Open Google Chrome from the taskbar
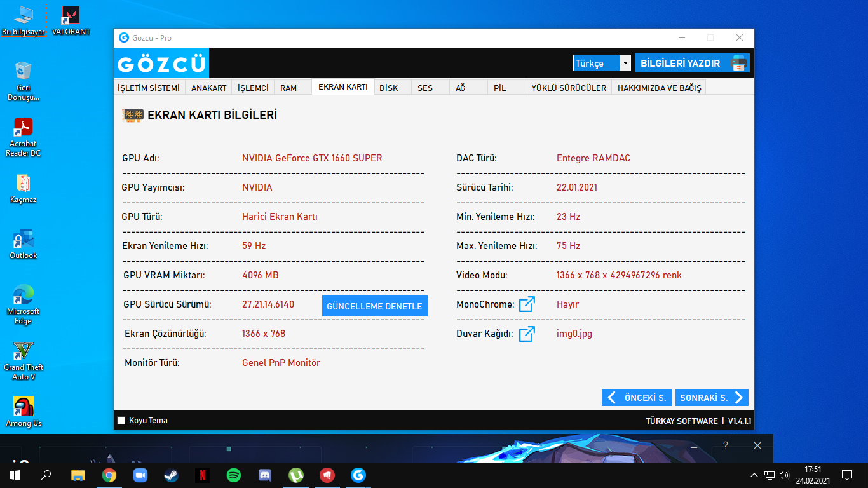The height and width of the screenshot is (488, 868). (109, 475)
